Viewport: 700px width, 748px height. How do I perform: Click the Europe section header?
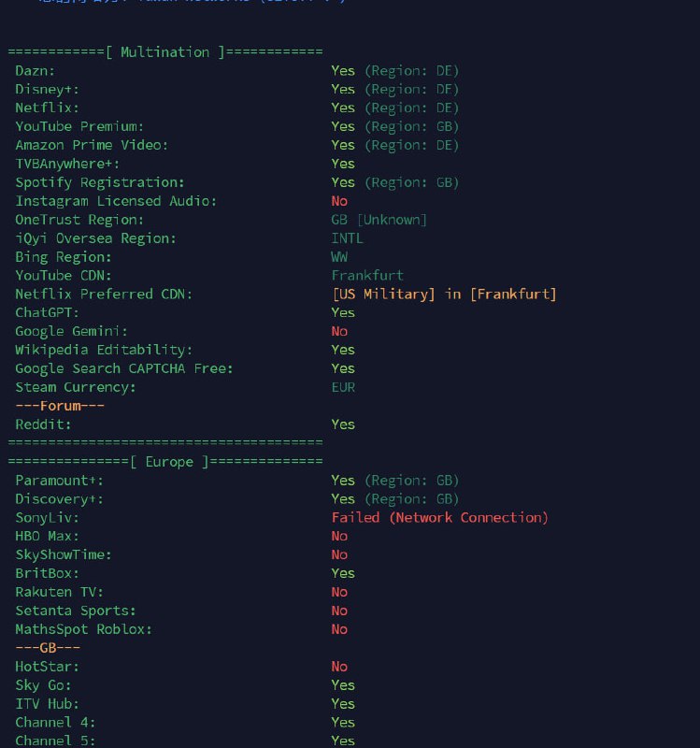(x=165, y=461)
